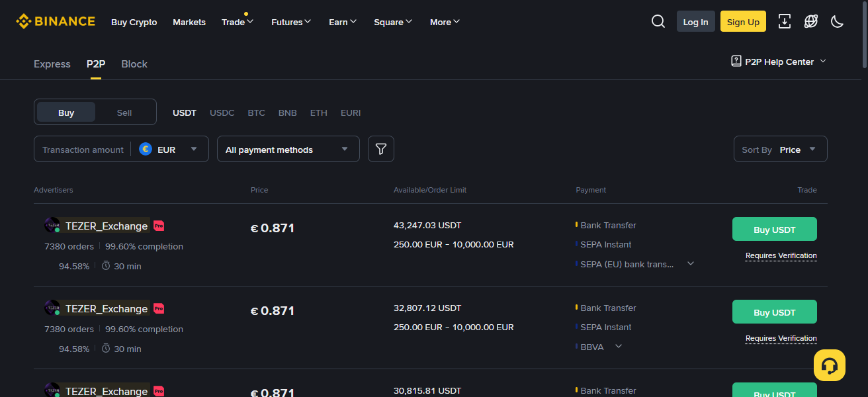Select the EURI coin tab

(351, 112)
